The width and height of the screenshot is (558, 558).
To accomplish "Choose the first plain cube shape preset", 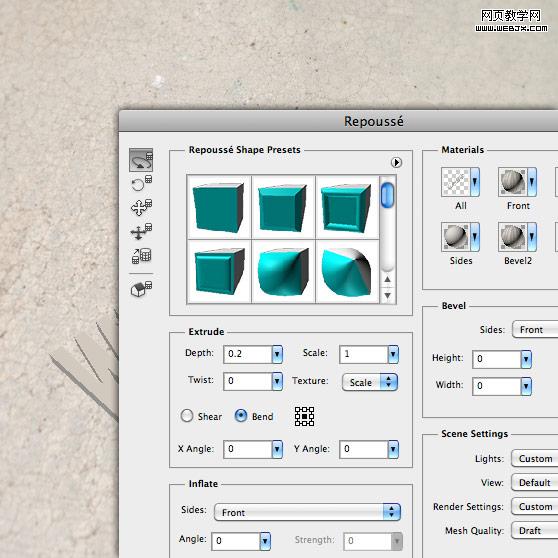I will point(219,207).
